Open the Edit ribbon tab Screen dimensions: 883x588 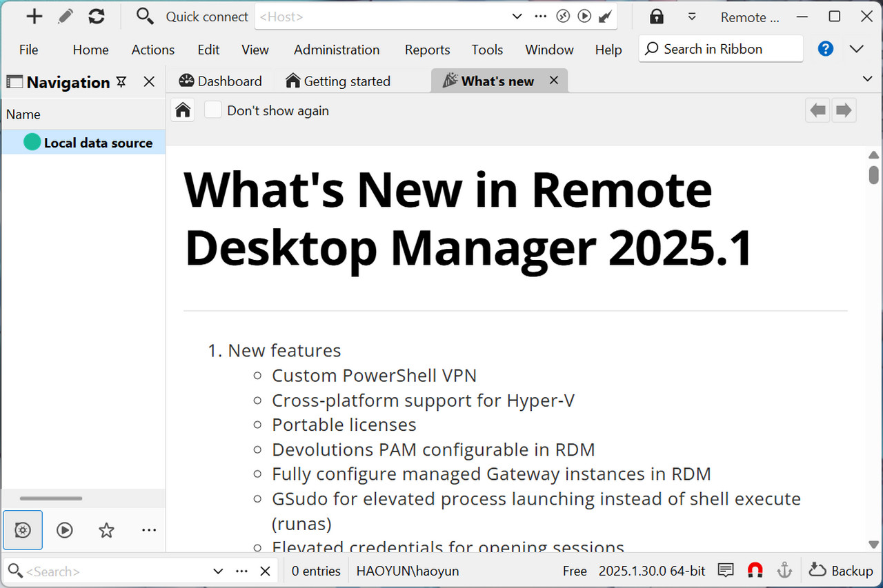pos(208,50)
